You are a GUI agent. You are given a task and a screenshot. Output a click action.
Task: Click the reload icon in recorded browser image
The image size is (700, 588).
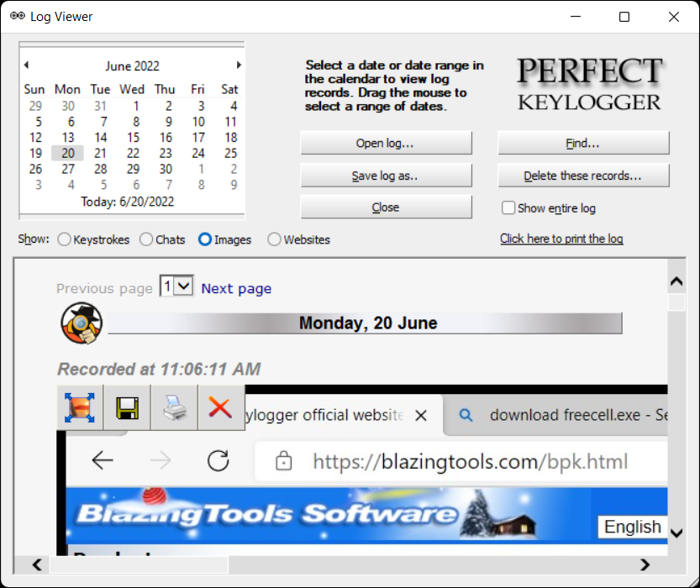point(218,460)
